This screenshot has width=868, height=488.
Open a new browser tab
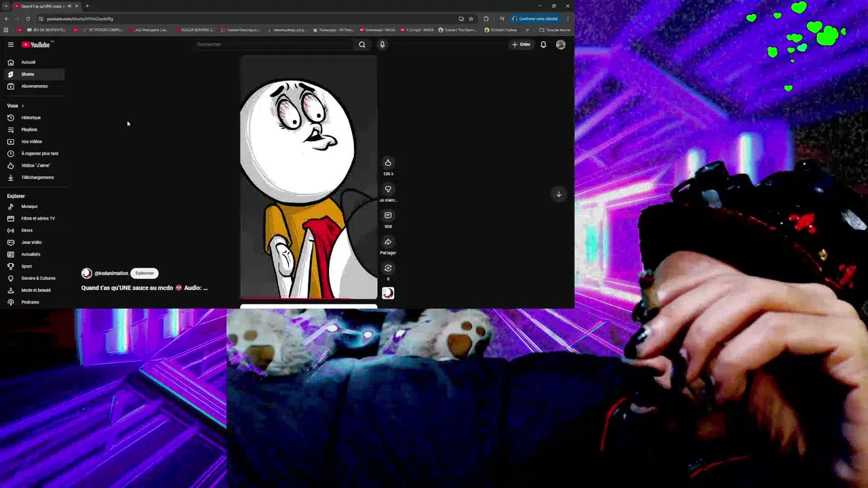tap(87, 6)
